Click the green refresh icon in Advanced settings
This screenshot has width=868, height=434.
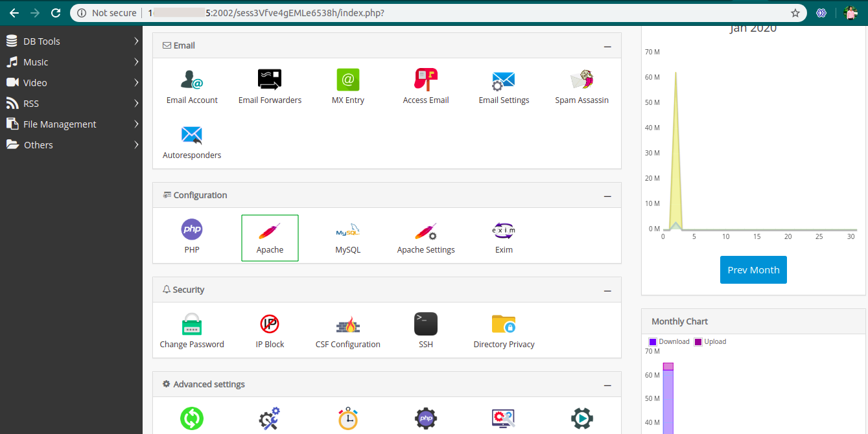pos(192,418)
